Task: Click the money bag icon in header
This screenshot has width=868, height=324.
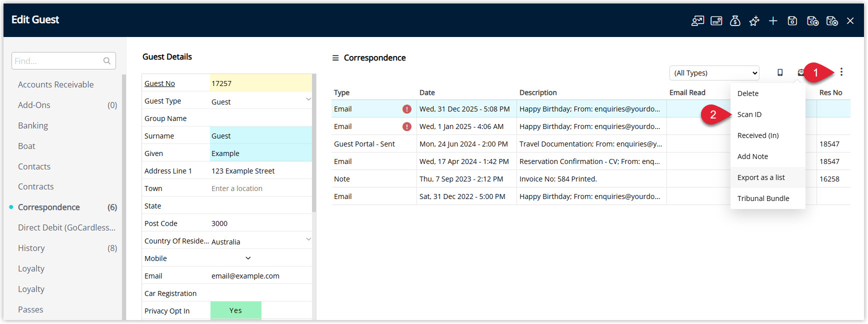Action: click(x=735, y=20)
